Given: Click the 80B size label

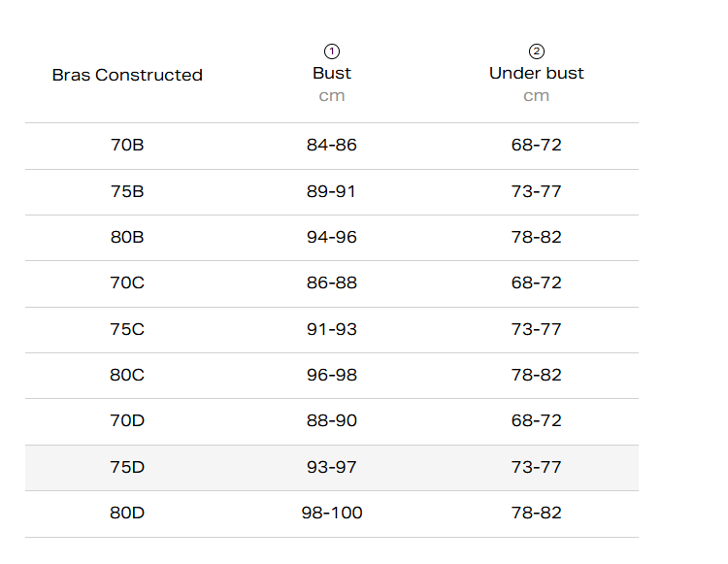Looking at the screenshot, I should [127, 237].
